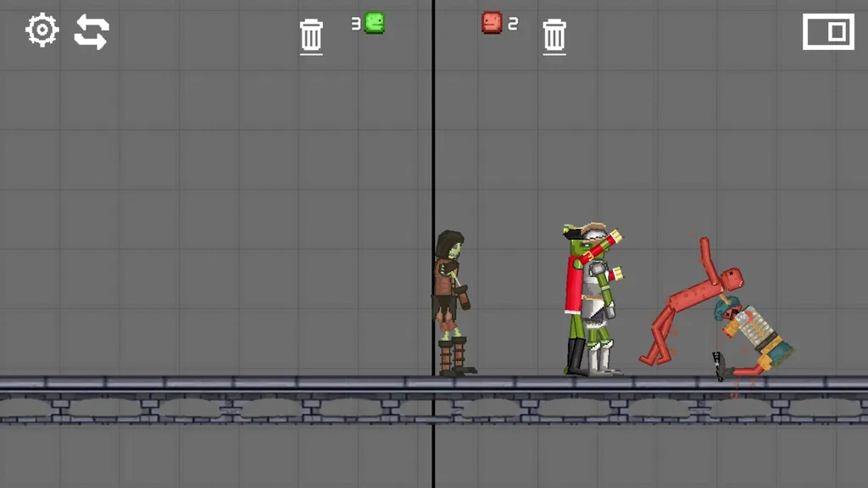
Task: Clear red team with right trash can
Action: [554, 36]
